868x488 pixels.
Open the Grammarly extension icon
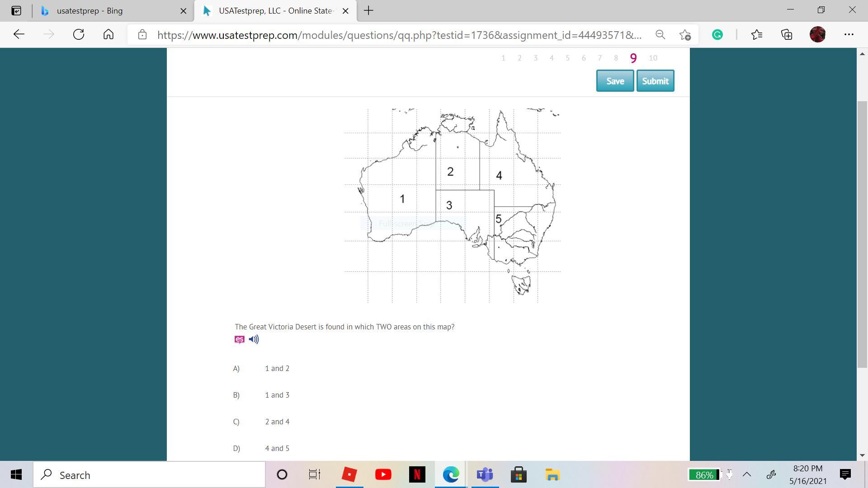717,35
